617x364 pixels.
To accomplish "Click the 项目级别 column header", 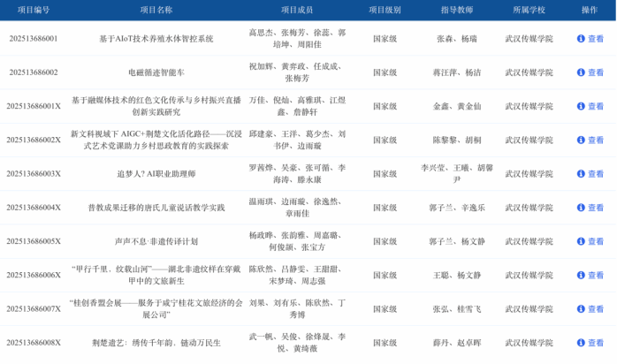I will pyautogui.click(x=385, y=10).
